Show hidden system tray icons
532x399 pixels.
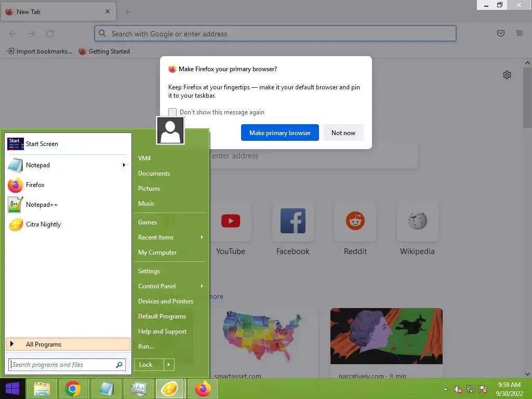pyautogui.click(x=445, y=389)
